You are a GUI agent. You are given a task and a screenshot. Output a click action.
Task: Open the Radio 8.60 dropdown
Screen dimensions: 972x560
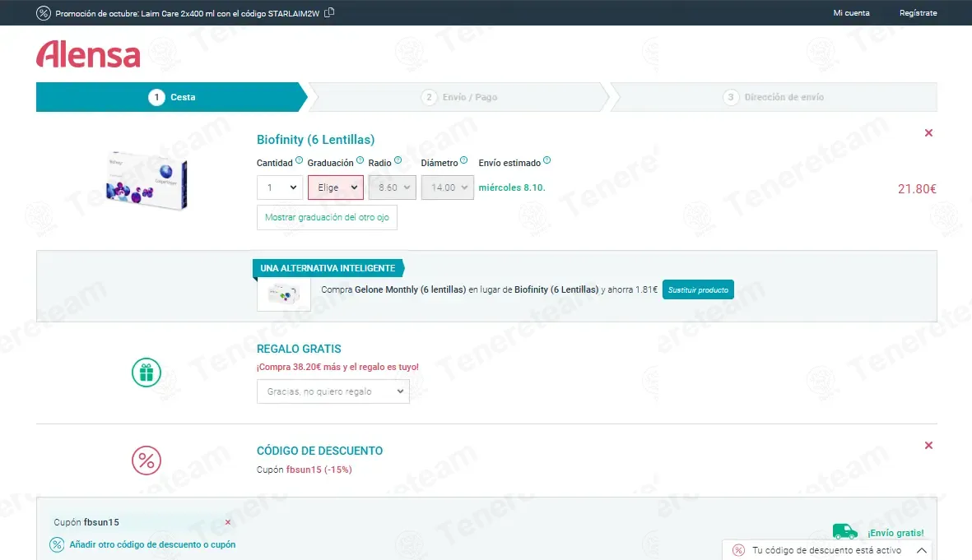393,187
